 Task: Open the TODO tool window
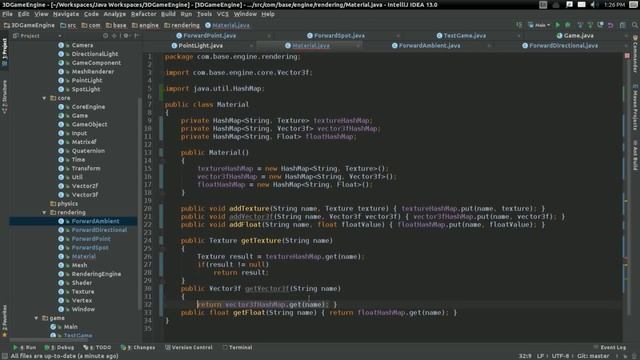(97, 348)
